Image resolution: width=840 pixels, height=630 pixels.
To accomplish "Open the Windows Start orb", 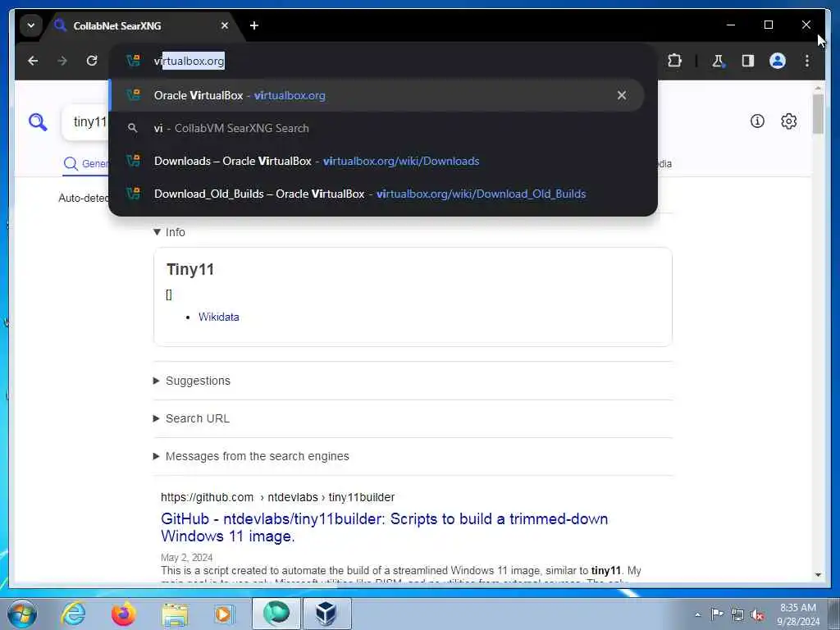I will [x=22, y=614].
